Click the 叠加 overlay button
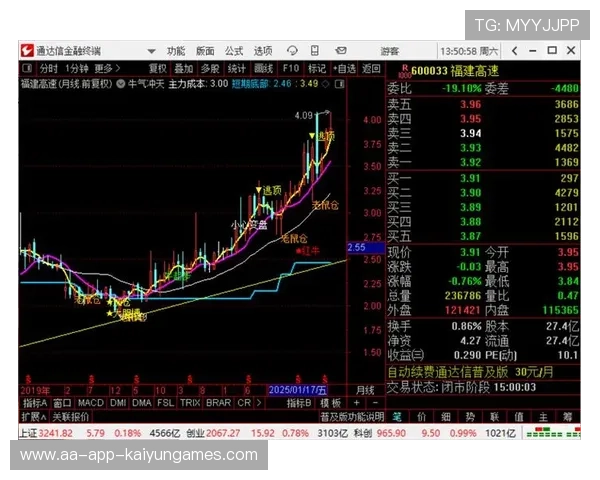This screenshot has height=480, width=600. [184, 69]
